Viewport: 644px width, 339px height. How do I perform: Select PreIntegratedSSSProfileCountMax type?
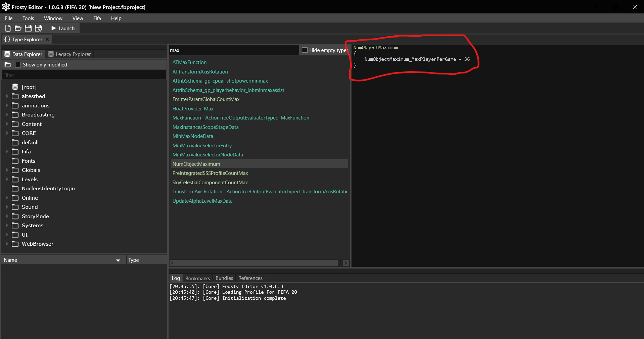tap(210, 173)
